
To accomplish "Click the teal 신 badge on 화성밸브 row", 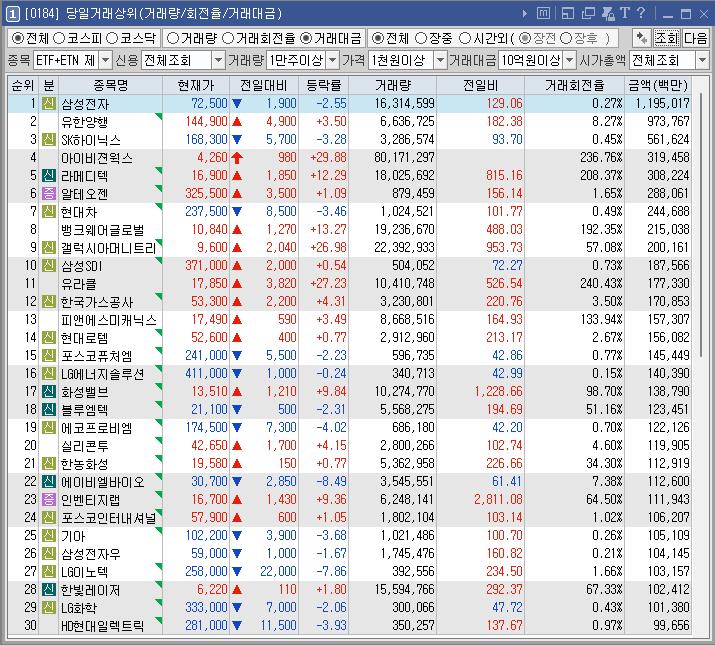I will point(49,391).
